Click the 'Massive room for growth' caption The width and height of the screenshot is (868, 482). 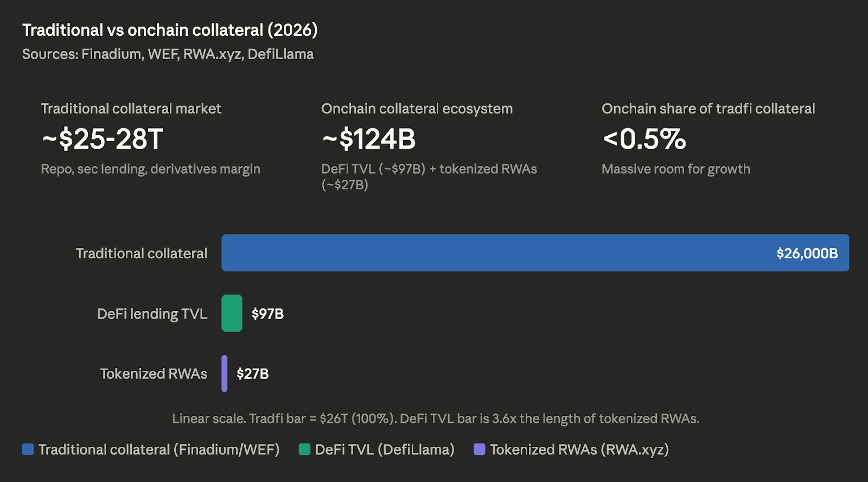(x=675, y=169)
